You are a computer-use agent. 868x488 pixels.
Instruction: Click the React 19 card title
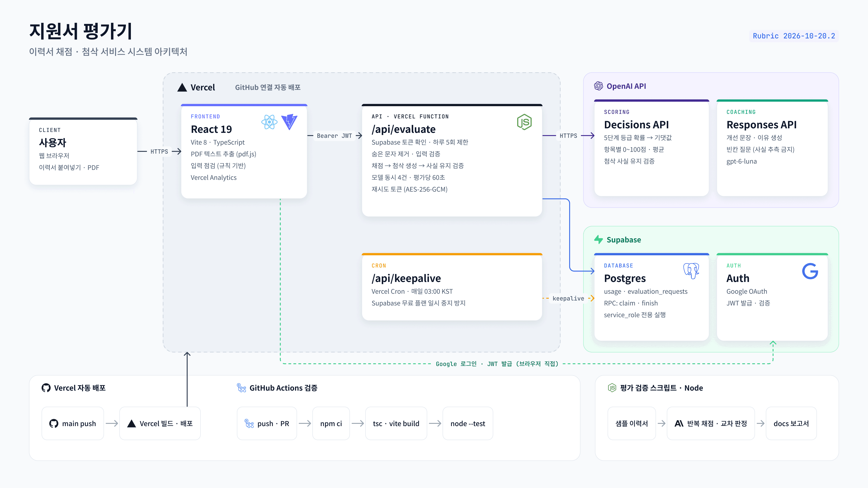[211, 129]
